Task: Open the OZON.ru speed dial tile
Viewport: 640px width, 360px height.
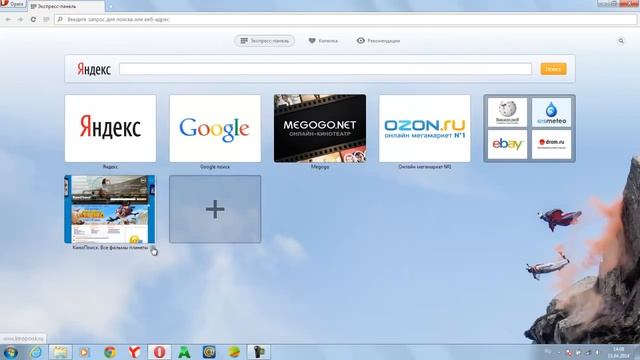Action: (x=424, y=129)
